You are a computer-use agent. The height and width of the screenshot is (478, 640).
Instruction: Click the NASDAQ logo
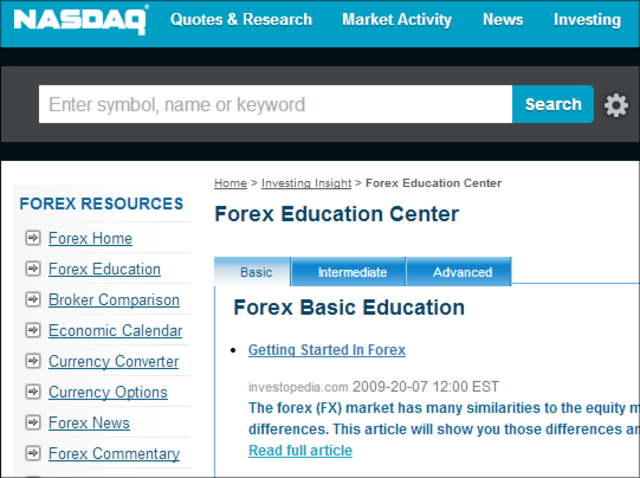point(80,20)
